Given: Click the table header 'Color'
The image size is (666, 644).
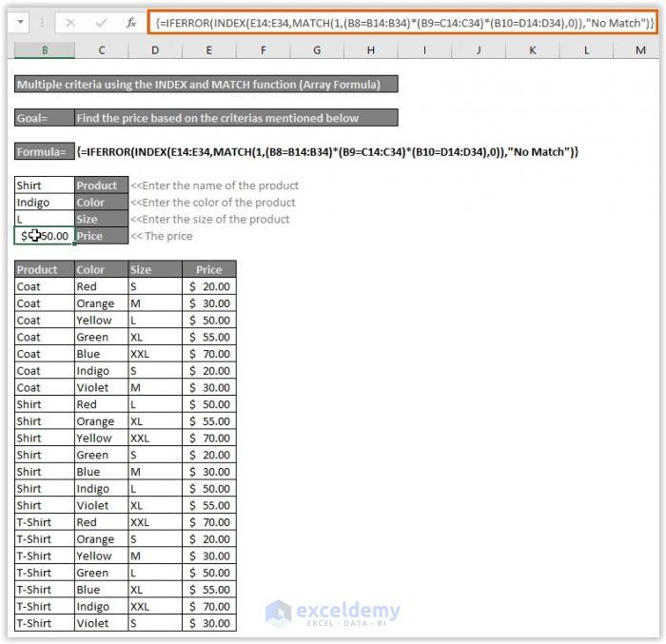Looking at the screenshot, I should [102, 269].
